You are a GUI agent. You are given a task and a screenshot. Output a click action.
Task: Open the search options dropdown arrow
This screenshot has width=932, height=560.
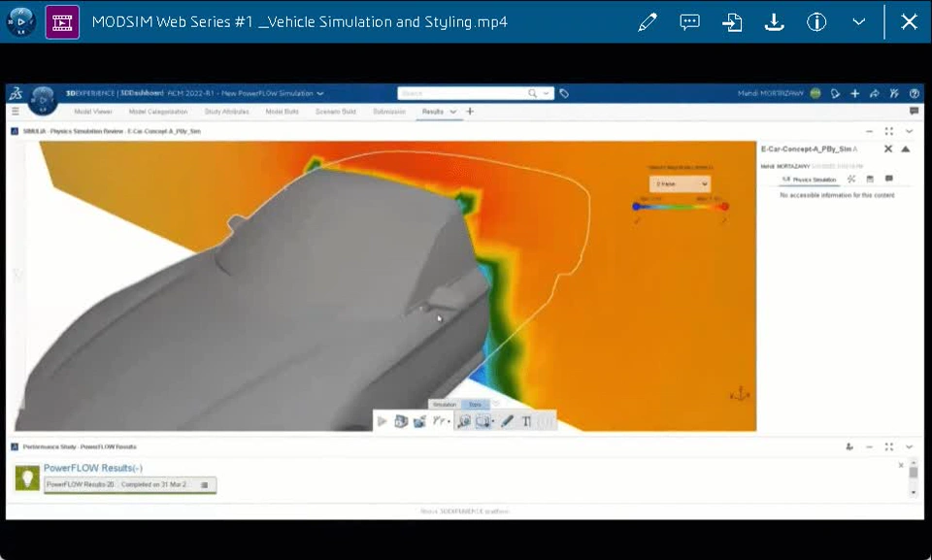tap(546, 93)
